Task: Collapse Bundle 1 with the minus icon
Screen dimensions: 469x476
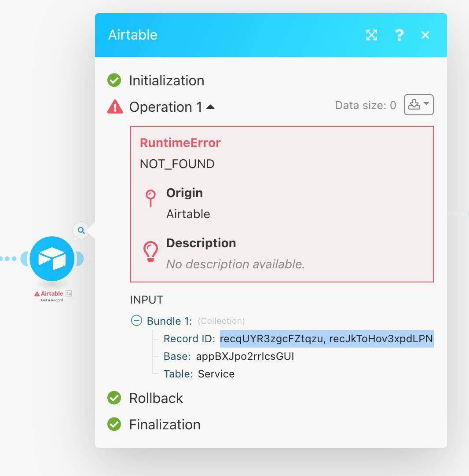Action: [136, 321]
